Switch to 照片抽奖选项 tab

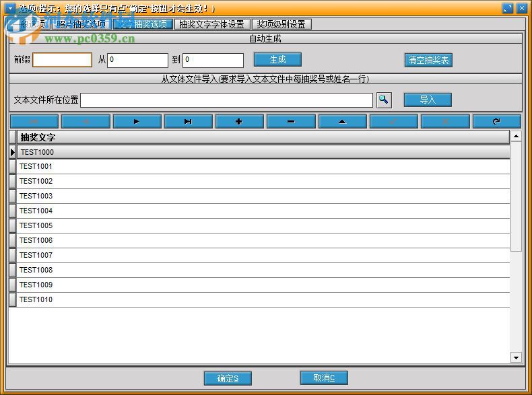pyautogui.click(x=81, y=24)
